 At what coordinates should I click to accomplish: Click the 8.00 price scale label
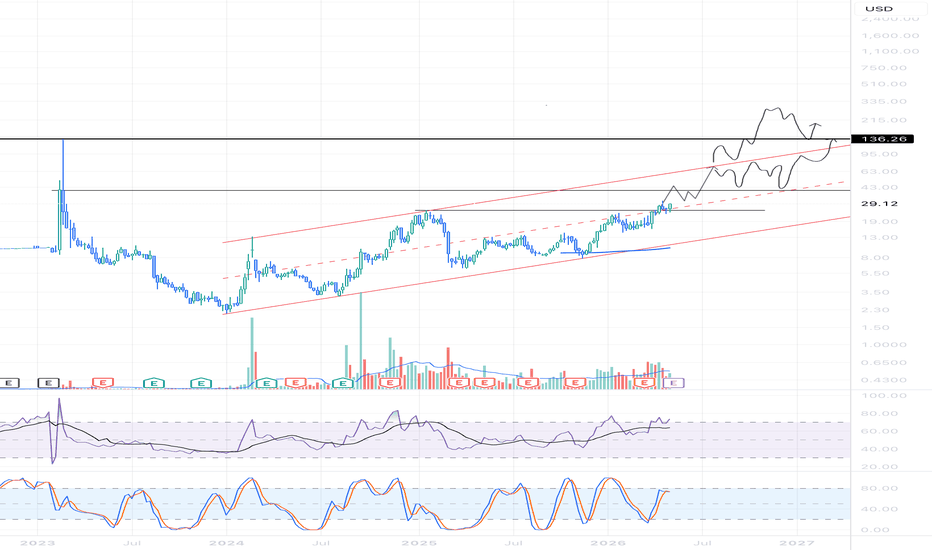click(x=876, y=257)
